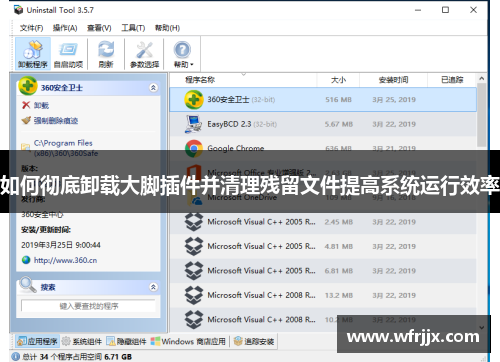Viewport: 500px width, 362px height.
Task: Click the broom force-removal icon
Action: pos(26,120)
